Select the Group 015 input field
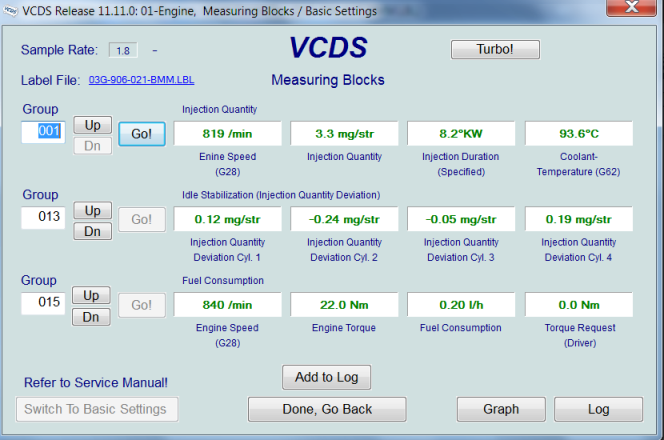 (x=43, y=303)
